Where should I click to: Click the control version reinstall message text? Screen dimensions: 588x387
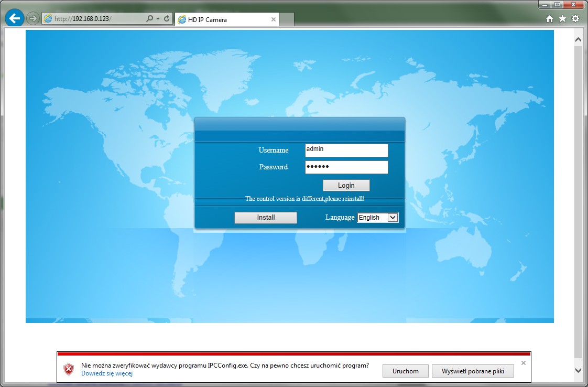point(305,199)
